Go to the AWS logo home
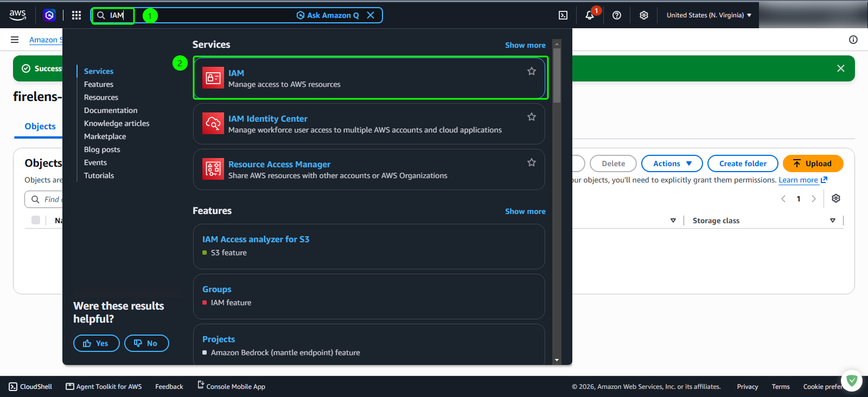This screenshot has height=397, width=868. coord(18,15)
